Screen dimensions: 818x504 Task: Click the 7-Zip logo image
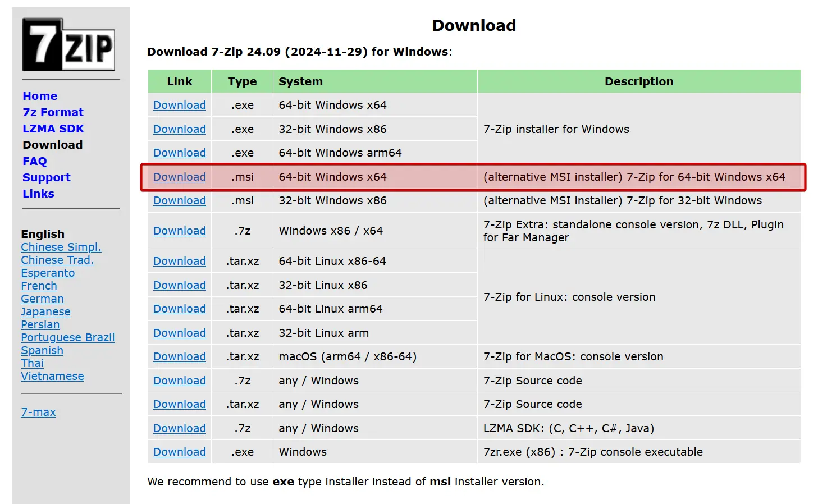tap(68, 44)
